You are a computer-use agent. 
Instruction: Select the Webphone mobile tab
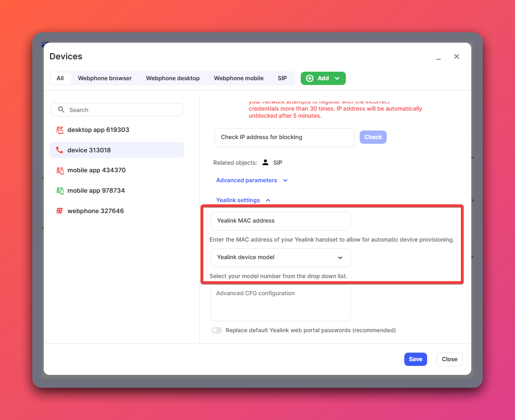pyautogui.click(x=238, y=78)
